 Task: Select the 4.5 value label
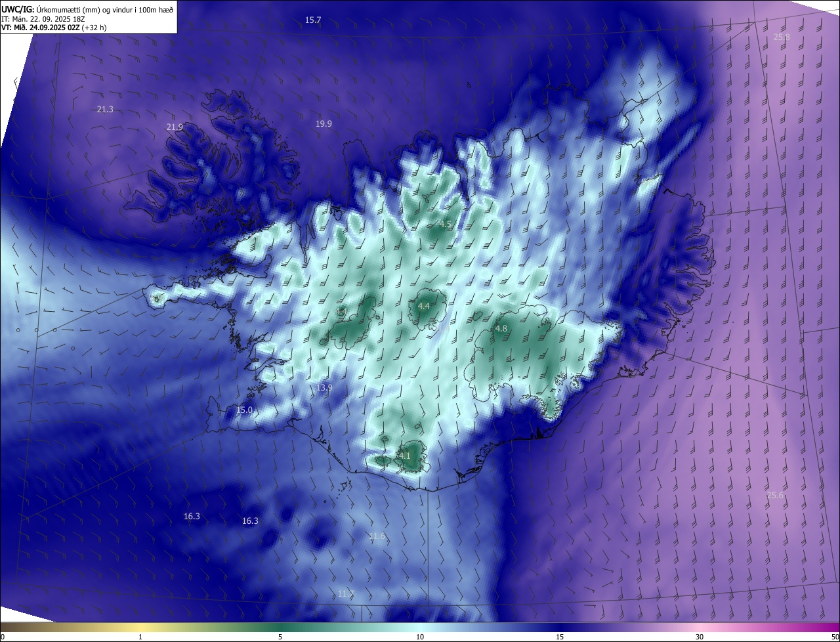(446, 224)
